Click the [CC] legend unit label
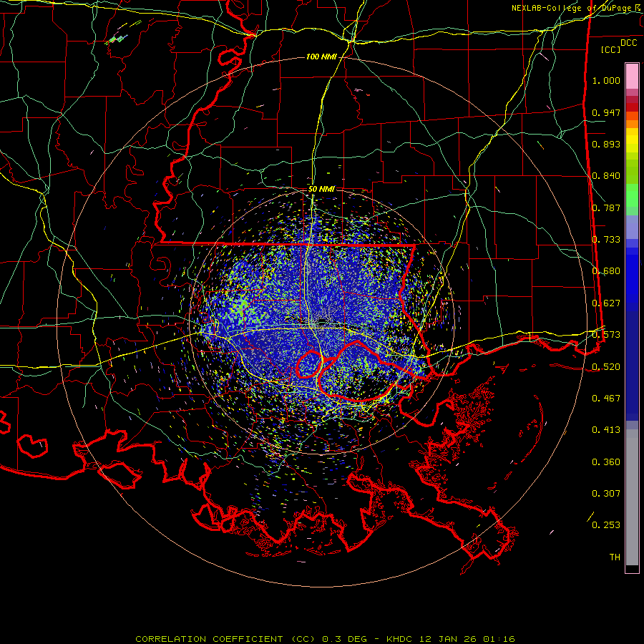 click(611, 49)
